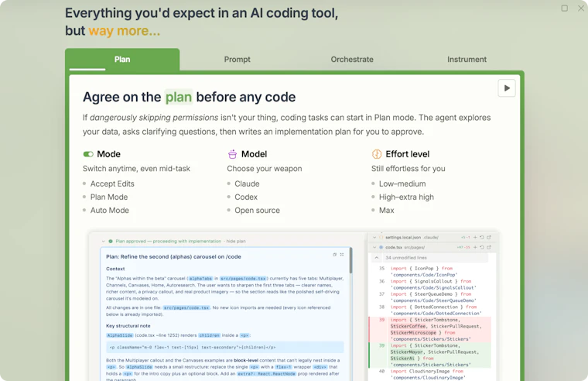The height and width of the screenshot is (381, 588).
Task: Open the Orchestrate tab
Action: [x=352, y=60]
